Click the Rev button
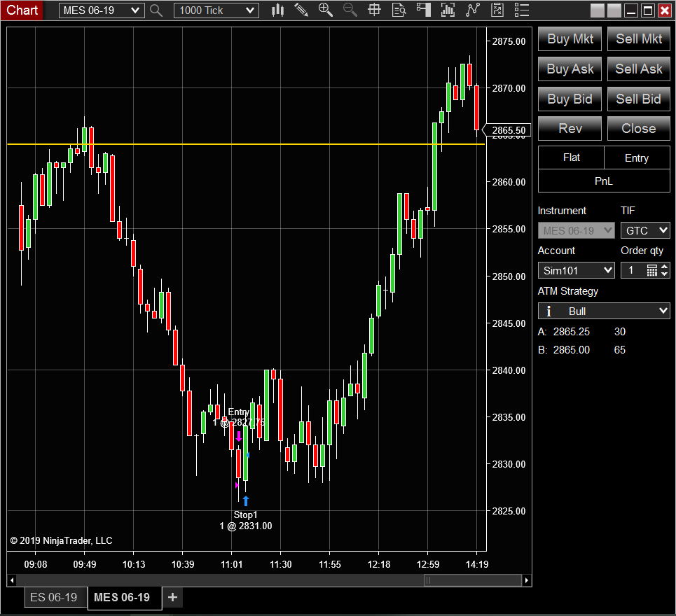Viewport: 676px width, 616px height. (x=570, y=128)
